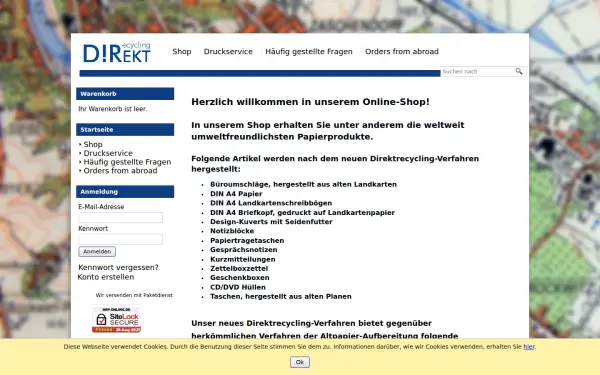Viewport: 600px width, 375px height.
Task: Click list item 'DIN A4 Landkartenschreibbögen'
Action: 271,203
